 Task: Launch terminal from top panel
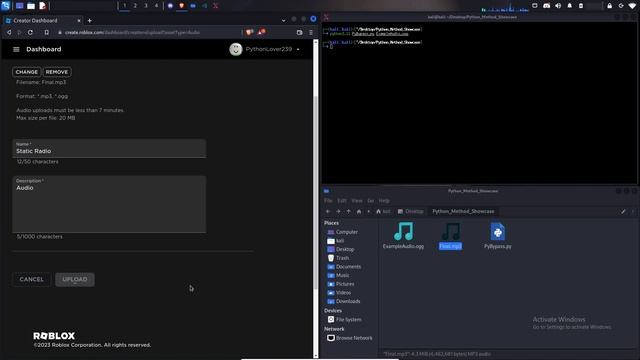coord(19,6)
